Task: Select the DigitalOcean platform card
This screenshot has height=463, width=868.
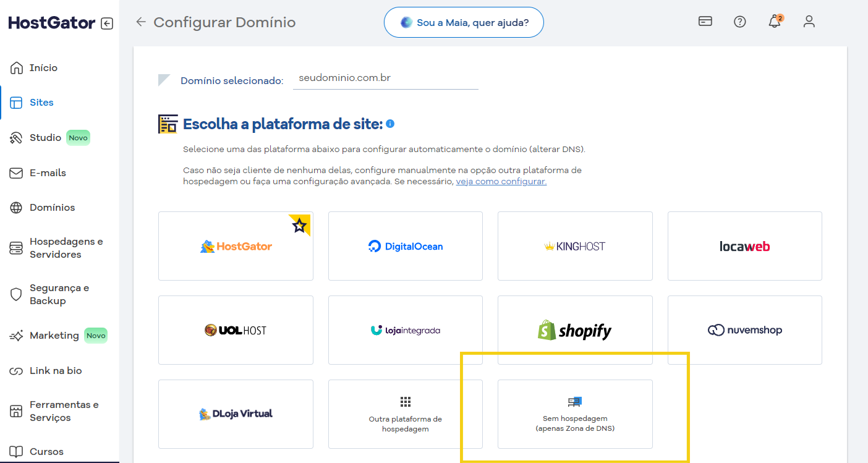Action: click(406, 246)
